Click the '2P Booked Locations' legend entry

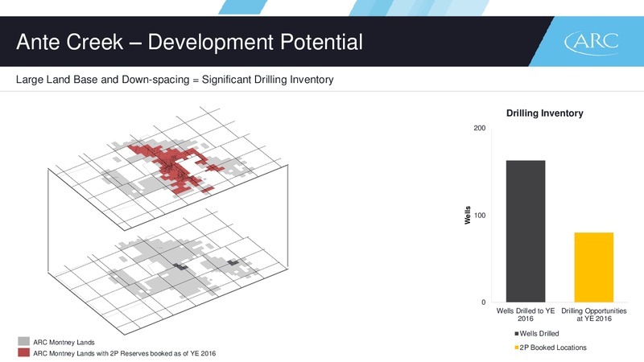click(x=551, y=348)
